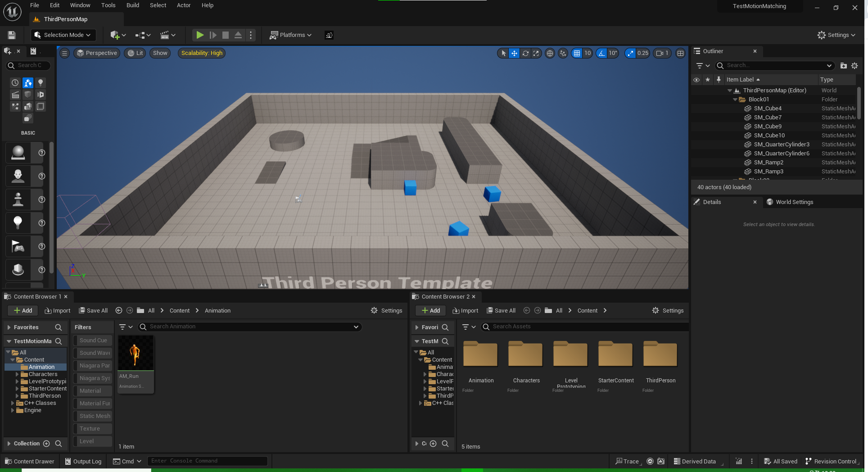Open the viewport Show menu
The width and height of the screenshot is (868, 472).
(160, 53)
